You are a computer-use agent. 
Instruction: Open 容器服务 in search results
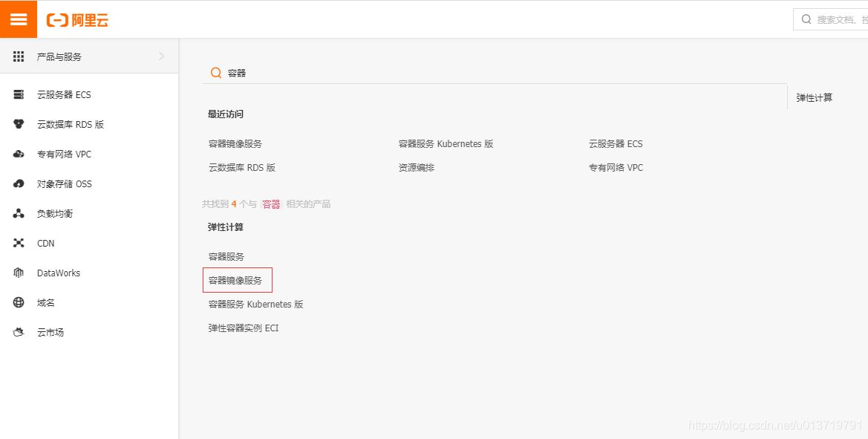[226, 257]
